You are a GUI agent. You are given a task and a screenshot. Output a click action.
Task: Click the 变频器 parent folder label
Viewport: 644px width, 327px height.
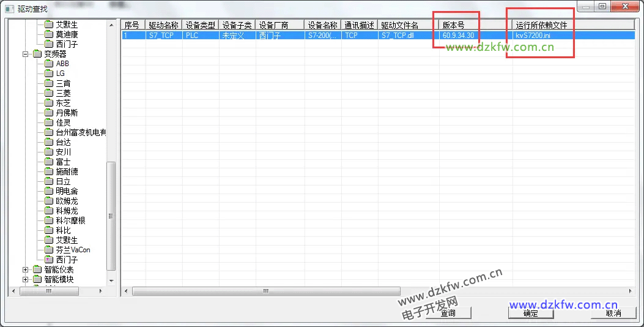(x=55, y=54)
